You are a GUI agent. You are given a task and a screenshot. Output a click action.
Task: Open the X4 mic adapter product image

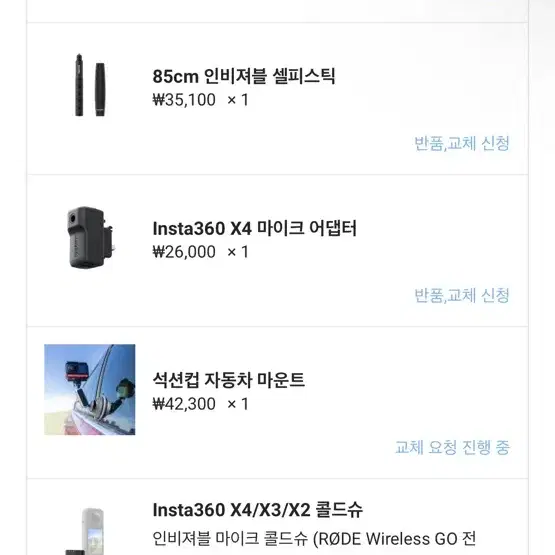click(90, 238)
